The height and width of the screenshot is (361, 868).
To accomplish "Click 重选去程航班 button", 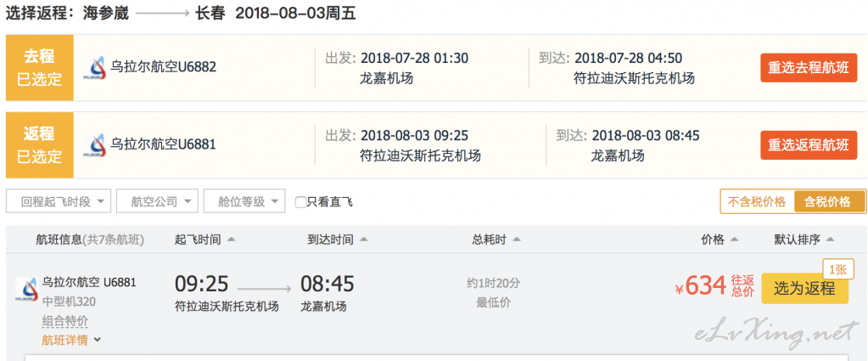I will pos(809,68).
